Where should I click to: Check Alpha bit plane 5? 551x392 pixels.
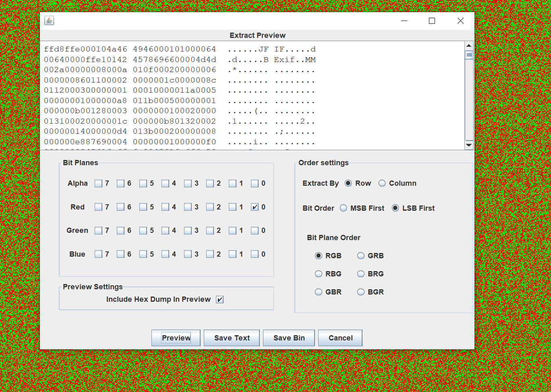click(143, 184)
